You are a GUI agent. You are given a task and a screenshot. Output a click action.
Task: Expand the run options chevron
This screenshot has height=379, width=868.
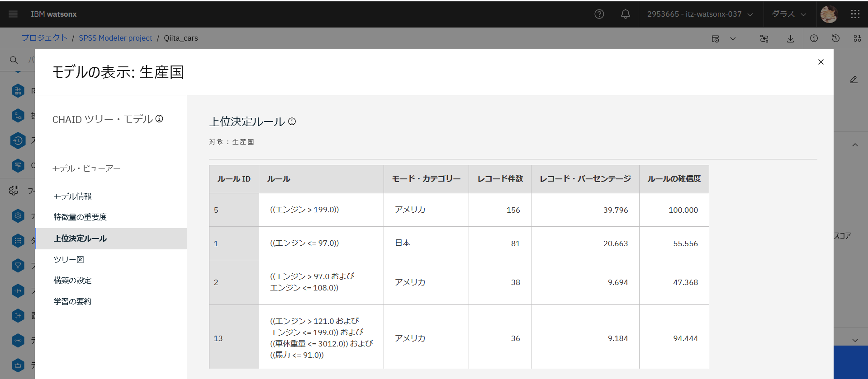[733, 39]
